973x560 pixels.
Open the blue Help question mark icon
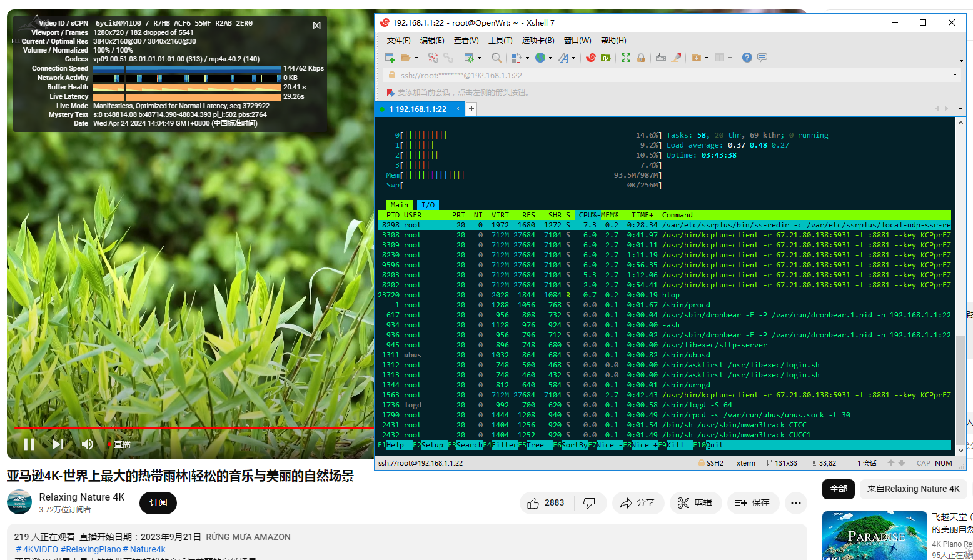747,57
